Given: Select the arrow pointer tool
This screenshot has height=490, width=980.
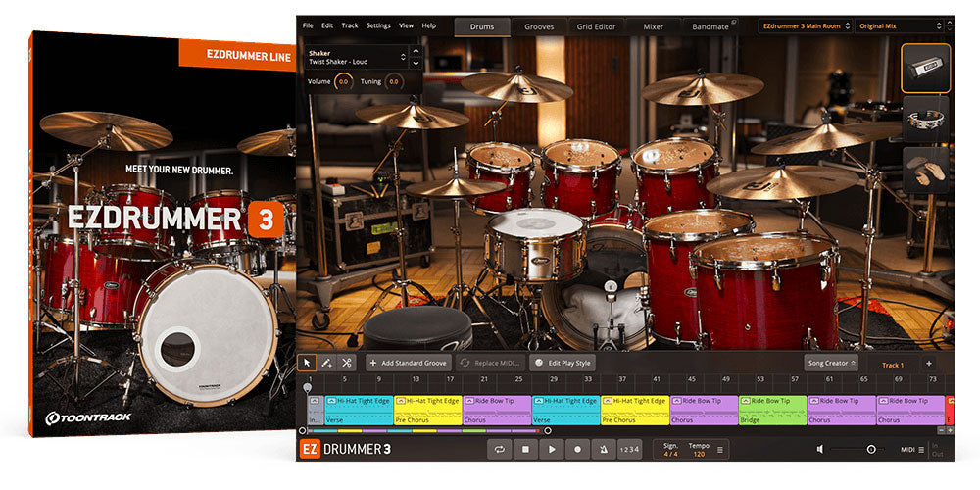Looking at the screenshot, I should tap(307, 363).
